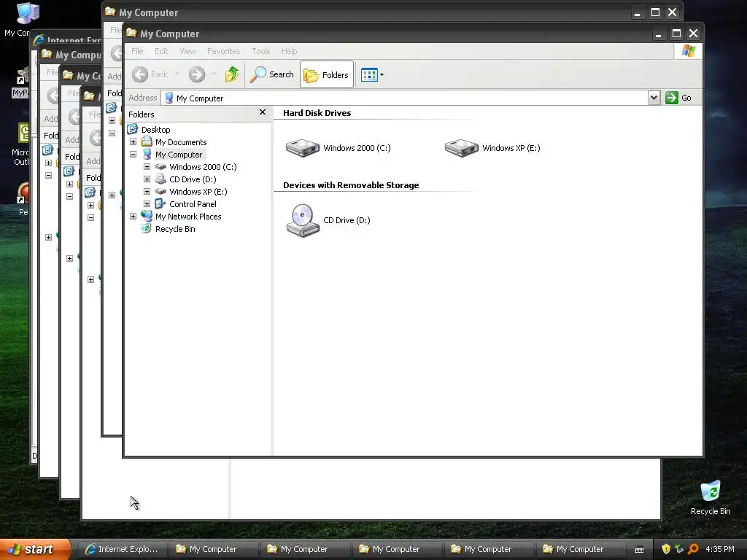Click the 4:35 PM clock
Image resolution: width=747 pixels, height=560 pixels.
click(720, 549)
